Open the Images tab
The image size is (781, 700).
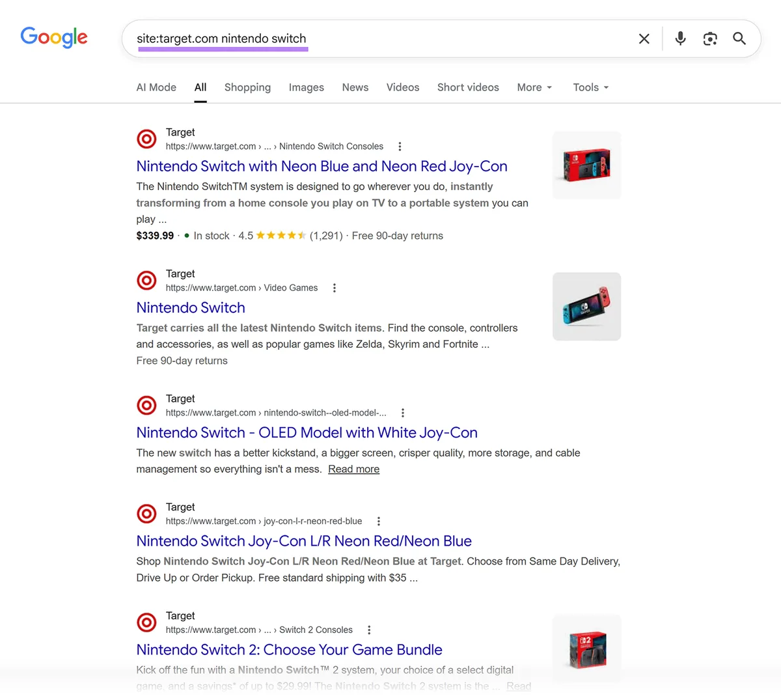click(x=307, y=87)
